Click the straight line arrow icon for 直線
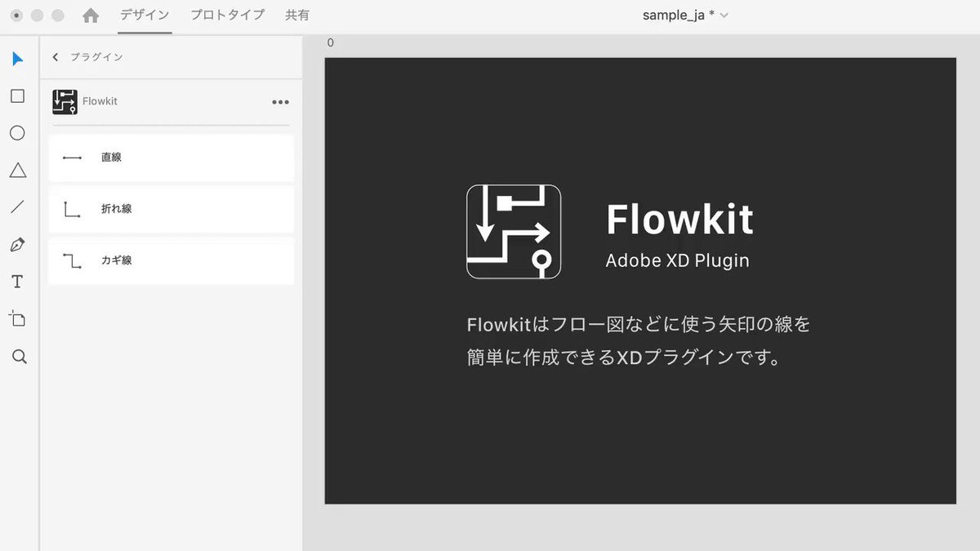Viewport: 980px width, 551px height. coord(73,158)
